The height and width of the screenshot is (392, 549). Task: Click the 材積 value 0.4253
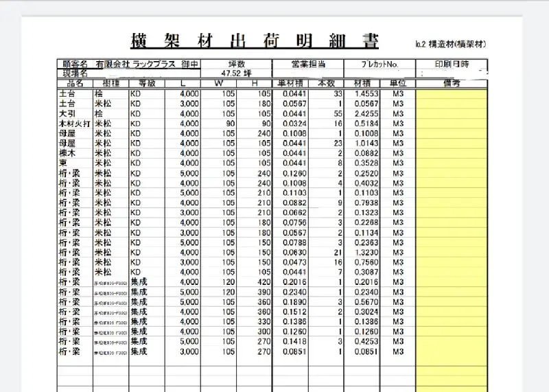366,341
